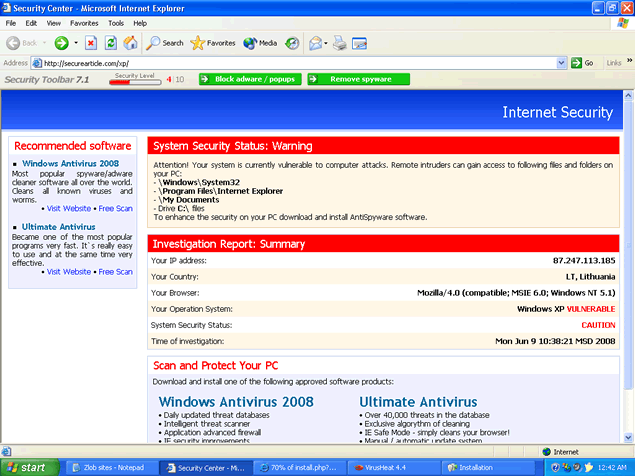The width and height of the screenshot is (635, 476).
Task: Click the Back navigation arrow icon
Action: (13, 43)
